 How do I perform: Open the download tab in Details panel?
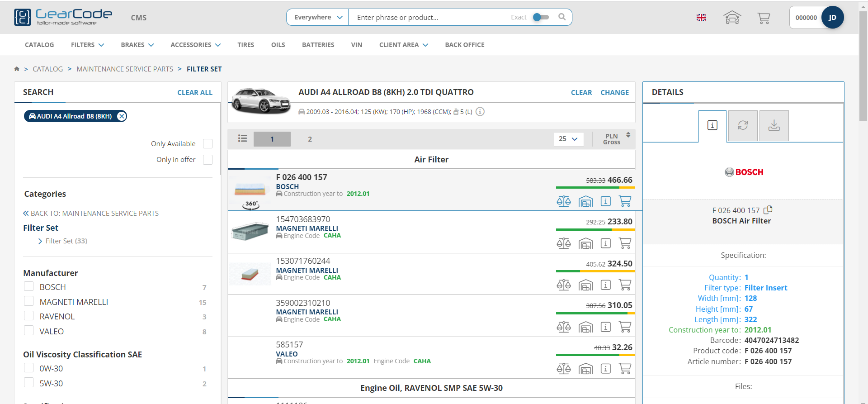tap(774, 126)
